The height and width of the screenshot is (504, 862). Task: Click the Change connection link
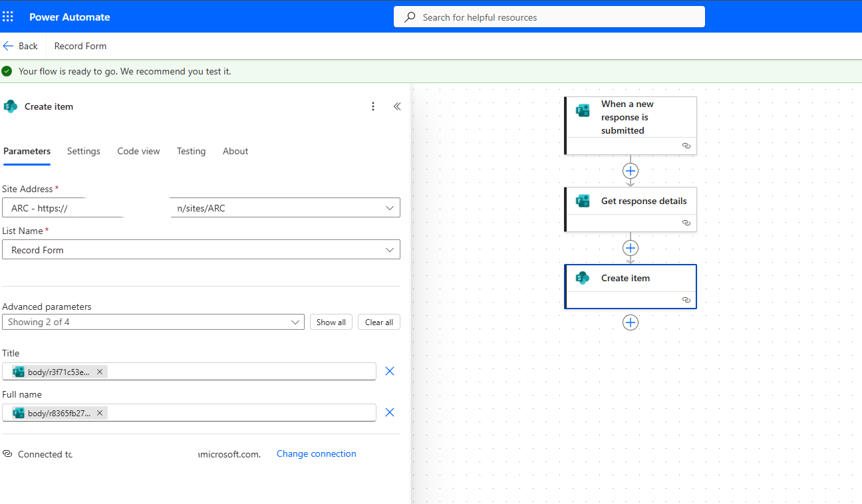pos(316,453)
